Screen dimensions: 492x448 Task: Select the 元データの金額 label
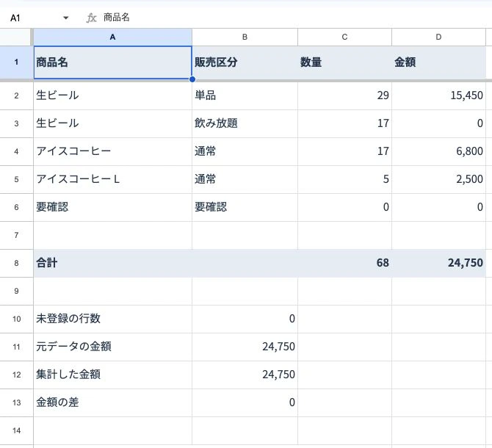(112, 347)
